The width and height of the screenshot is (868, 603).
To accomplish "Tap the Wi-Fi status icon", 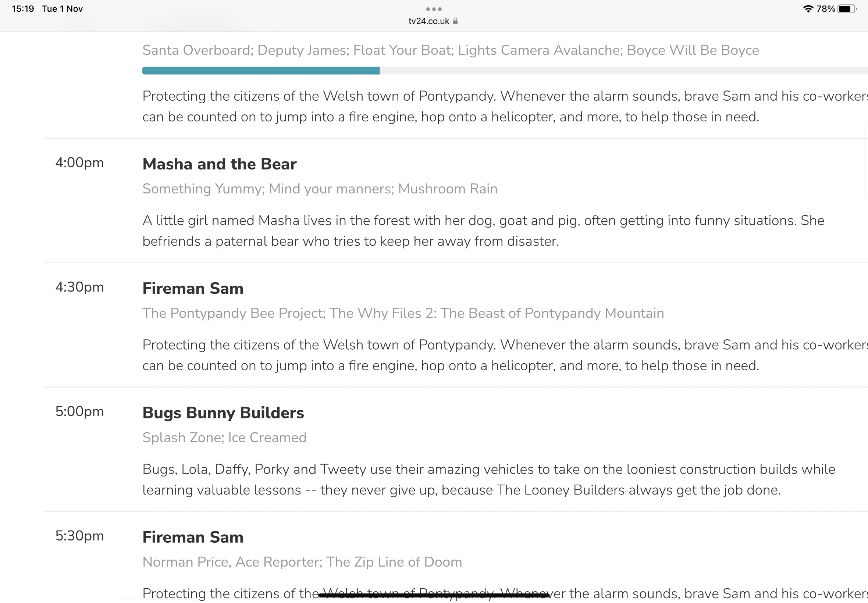I will point(808,9).
